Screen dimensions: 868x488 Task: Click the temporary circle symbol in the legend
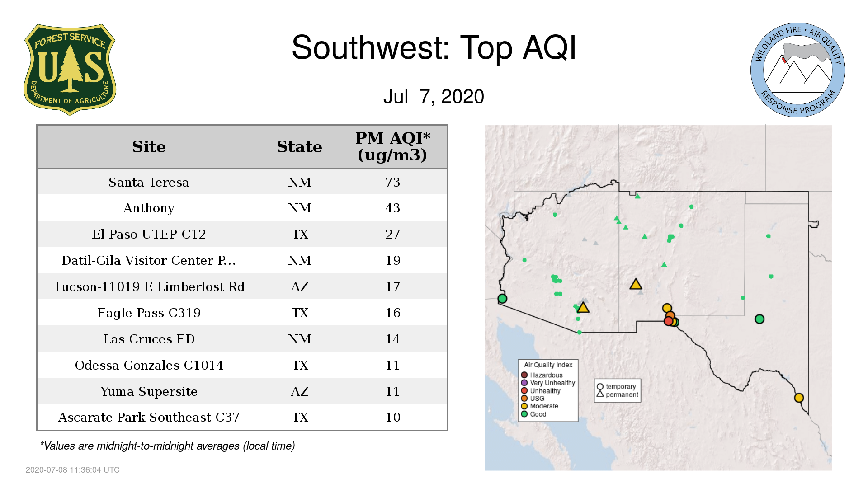coord(600,387)
